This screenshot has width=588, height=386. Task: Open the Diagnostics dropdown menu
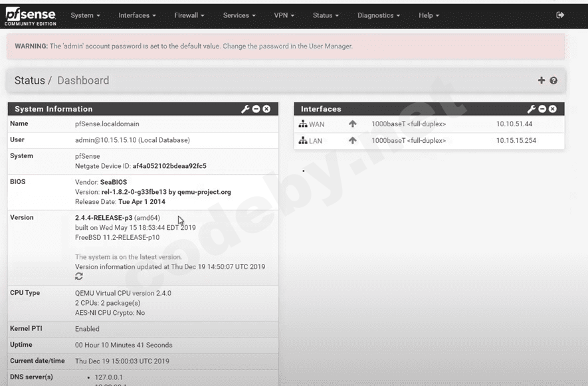tap(379, 15)
